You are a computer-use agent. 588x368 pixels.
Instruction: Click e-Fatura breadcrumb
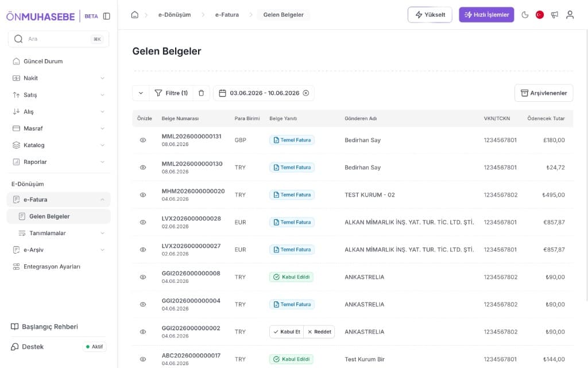[x=227, y=14]
